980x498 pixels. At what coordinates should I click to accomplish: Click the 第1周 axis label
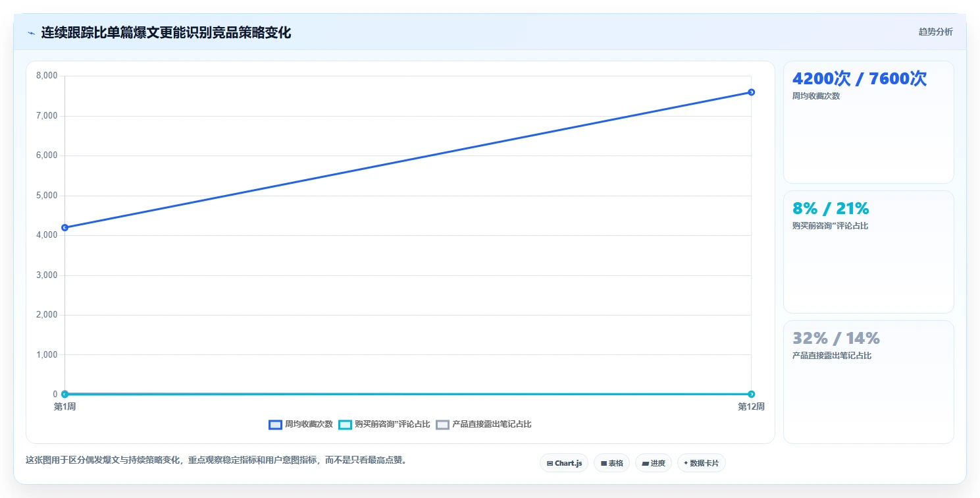point(64,407)
